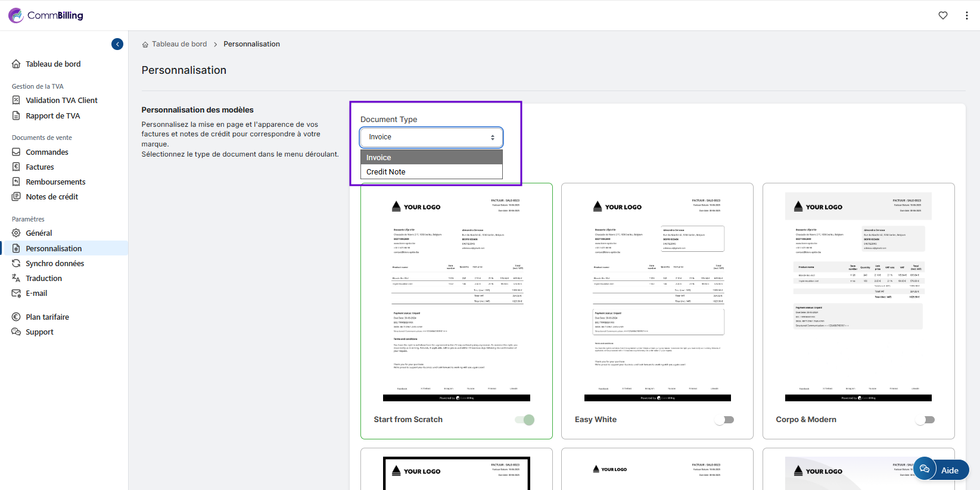
Task: Click the Traduction language icon
Action: [x=16, y=278]
